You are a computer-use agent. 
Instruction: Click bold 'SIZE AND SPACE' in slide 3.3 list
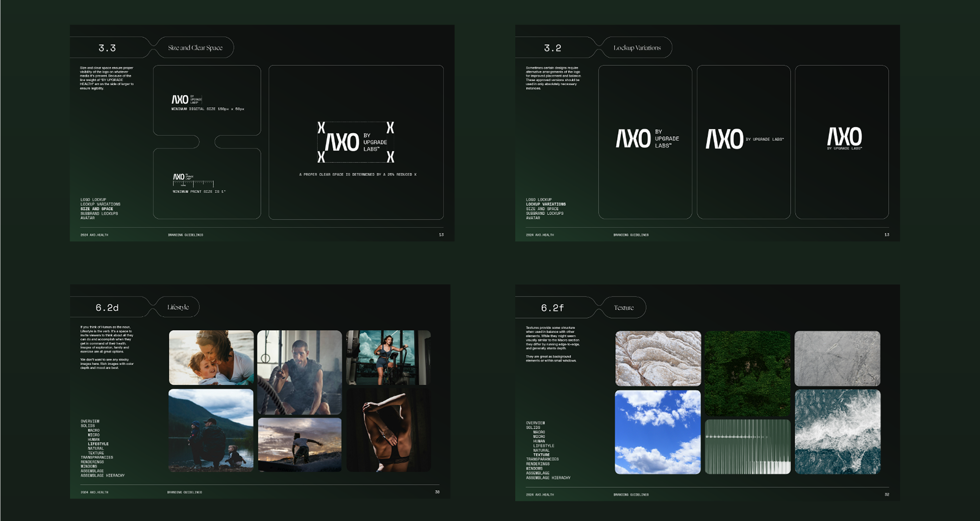point(96,209)
